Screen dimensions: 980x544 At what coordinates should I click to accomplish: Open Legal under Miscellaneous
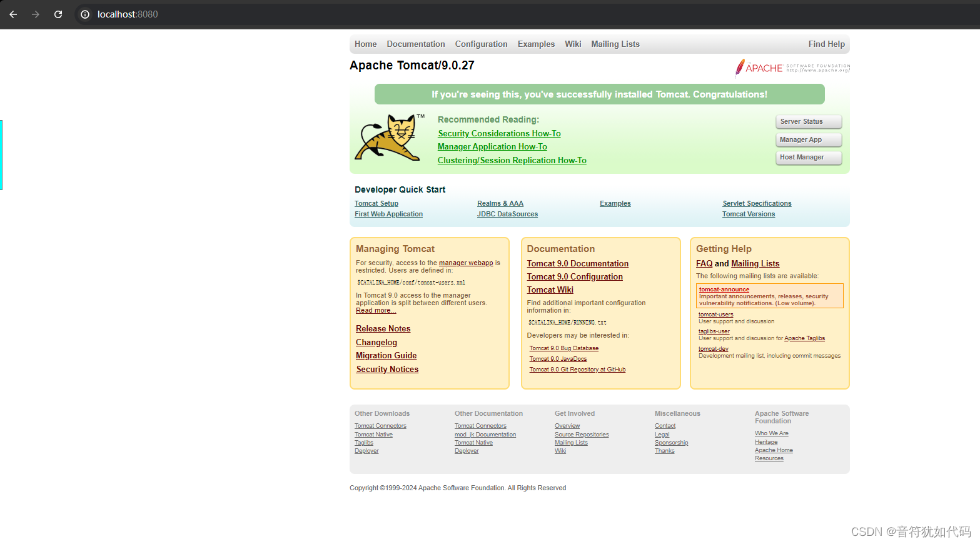pyautogui.click(x=662, y=435)
